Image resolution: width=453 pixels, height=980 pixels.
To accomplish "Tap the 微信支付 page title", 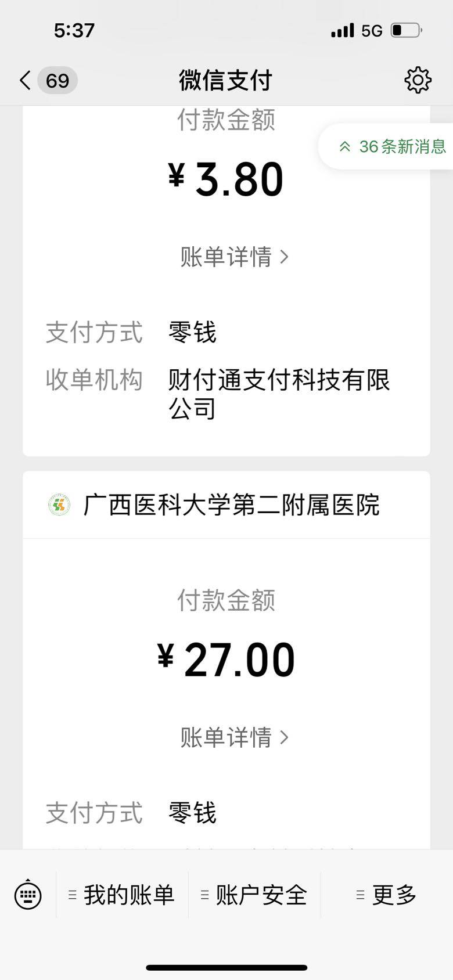I will tap(225, 80).
